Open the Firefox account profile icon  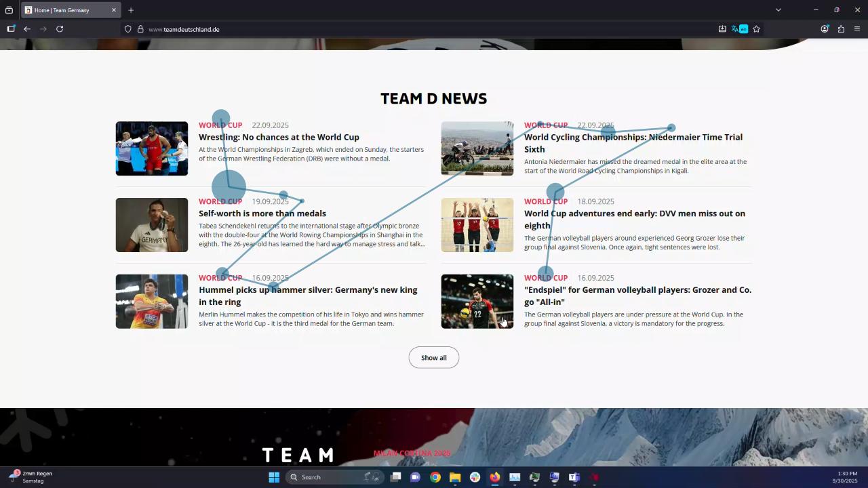[825, 28]
